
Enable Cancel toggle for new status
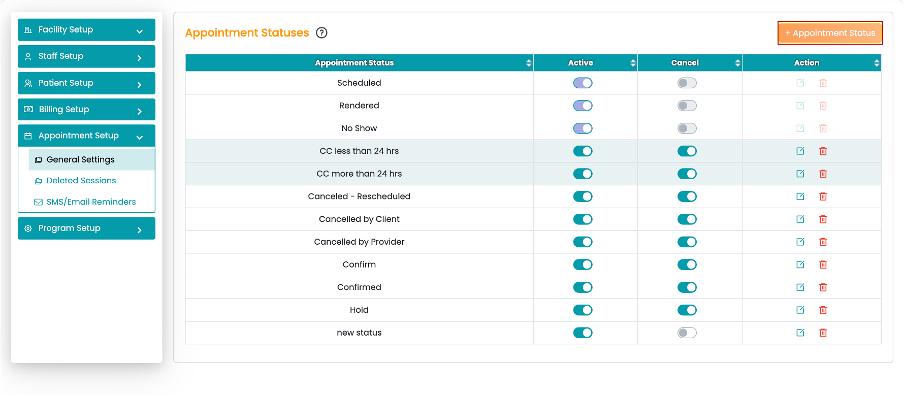(x=687, y=333)
